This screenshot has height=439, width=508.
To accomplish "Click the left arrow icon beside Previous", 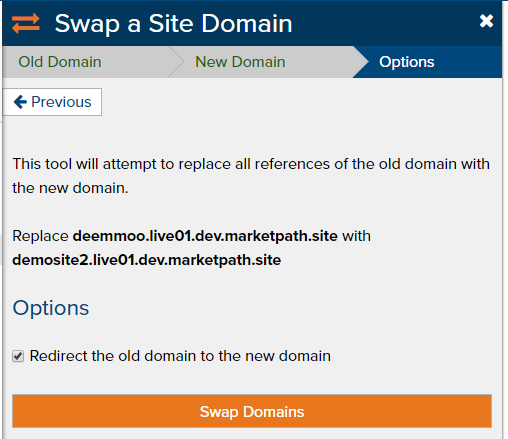I will pos(20,102).
